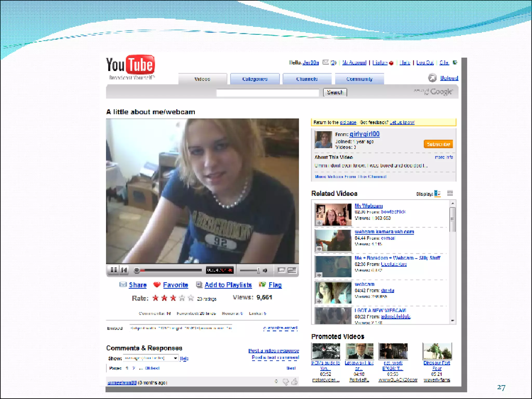Click the volume slider in player
This screenshot has width=532, height=399.
[x=250, y=270]
